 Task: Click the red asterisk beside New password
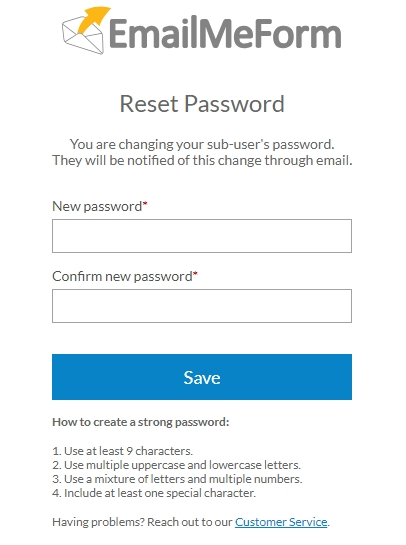[x=145, y=203]
